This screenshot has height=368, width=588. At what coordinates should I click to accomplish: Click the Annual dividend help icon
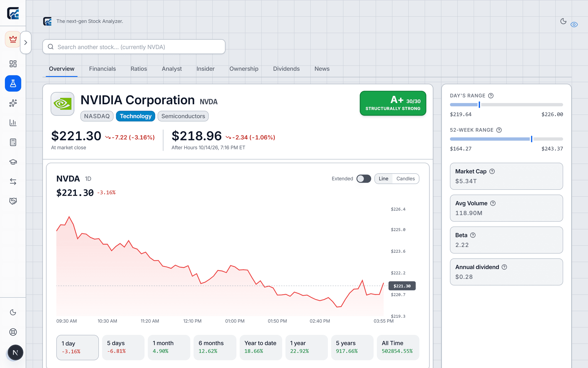(x=504, y=267)
